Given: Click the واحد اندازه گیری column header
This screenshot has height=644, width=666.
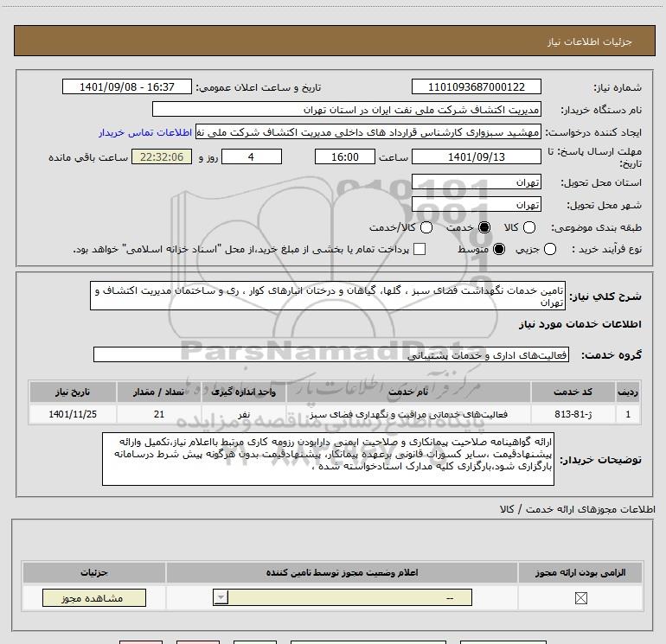Looking at the screenshot, I should pyautogui.click(x=244, y=392).
